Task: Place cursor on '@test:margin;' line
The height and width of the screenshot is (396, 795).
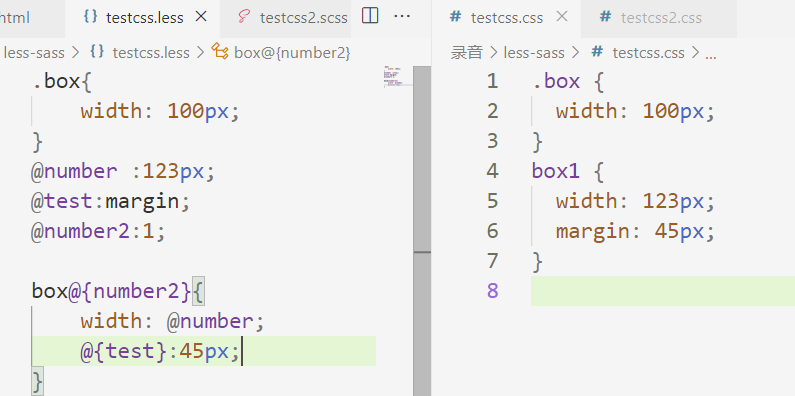Action: (111, 201)
